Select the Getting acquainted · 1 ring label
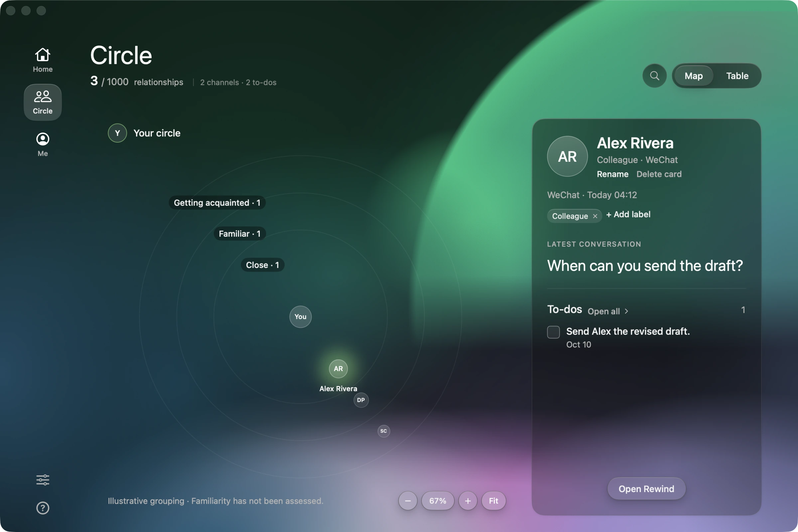 [x=217, y=202]
